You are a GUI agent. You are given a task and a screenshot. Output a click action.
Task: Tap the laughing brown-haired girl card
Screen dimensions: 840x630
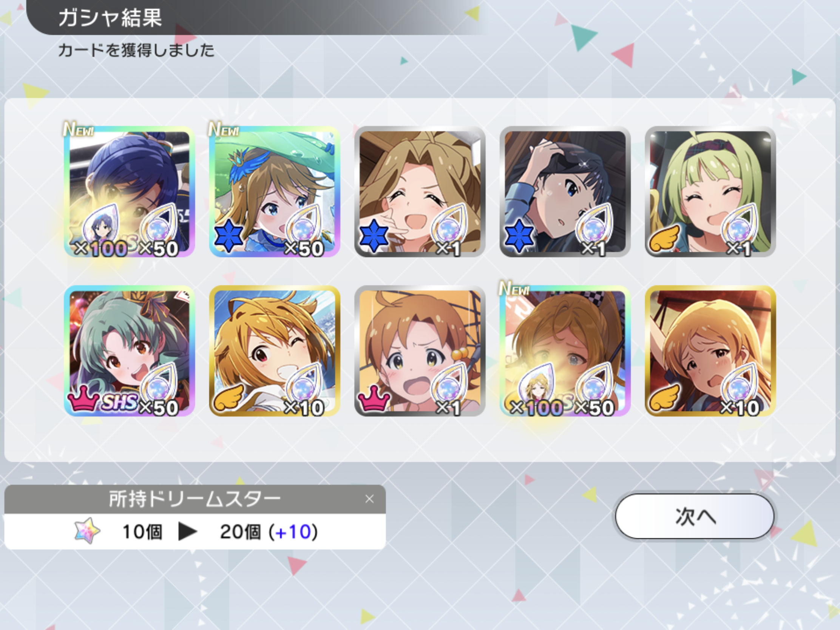point(420,192)
